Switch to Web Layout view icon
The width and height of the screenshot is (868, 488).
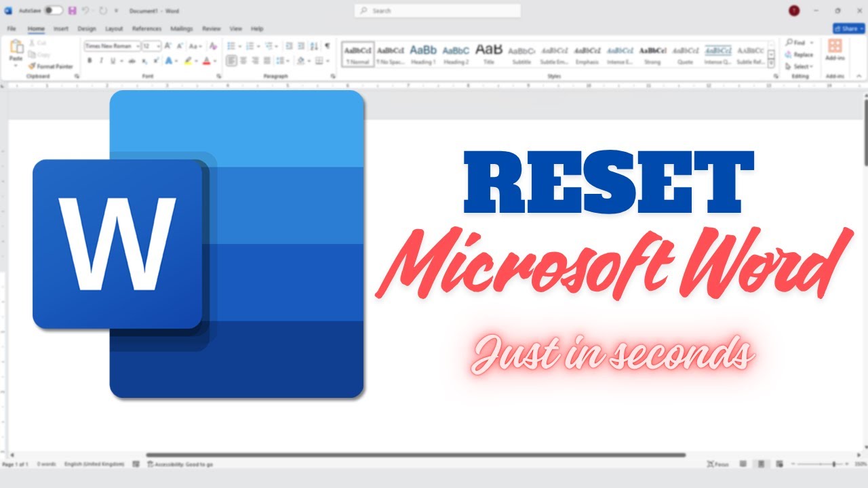(779, 464)
